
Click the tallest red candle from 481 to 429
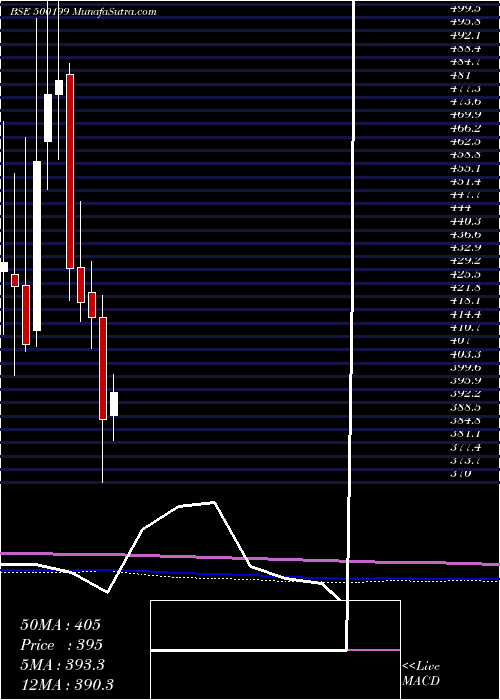(x=70, y=171)
